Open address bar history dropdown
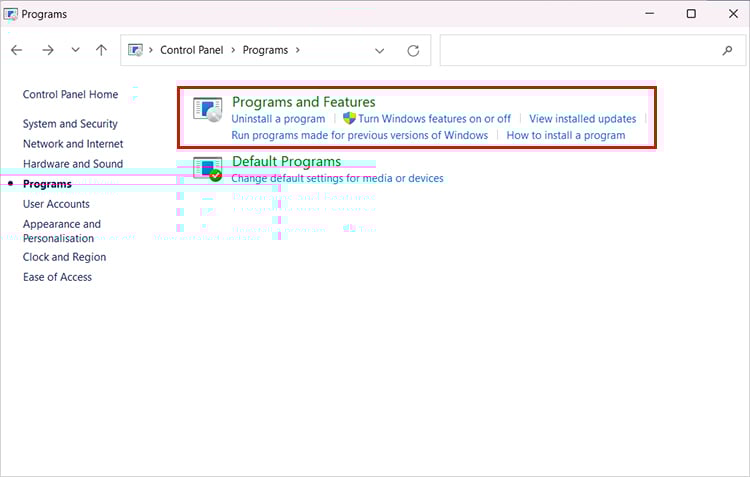This screenshot has width=750, height=477. (379, 50)
